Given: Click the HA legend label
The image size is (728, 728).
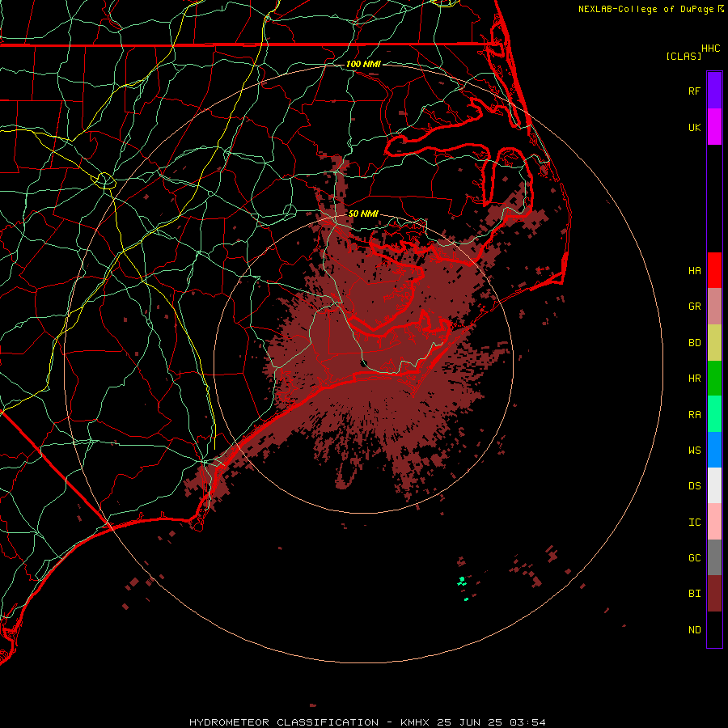Looking at the screenshot, I should 694,270.
